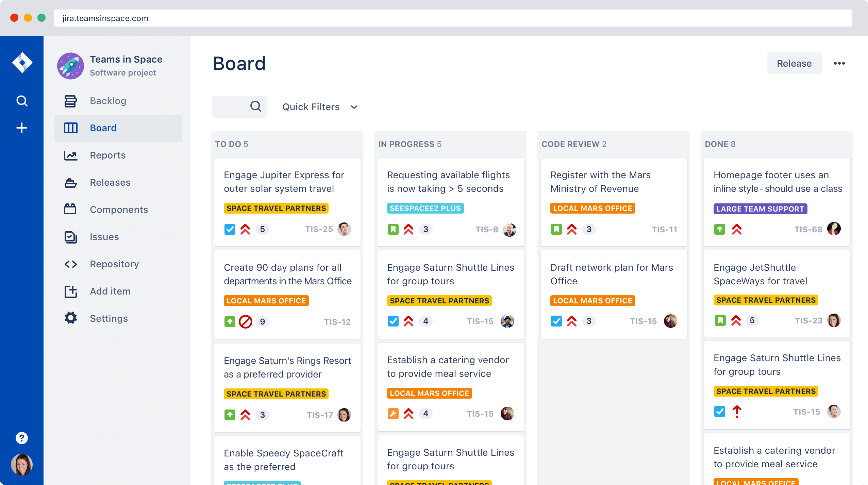This screenshot has height=485, width=868.
Task: Click the Repository navigation icon
Action: [x=69, y=264]
